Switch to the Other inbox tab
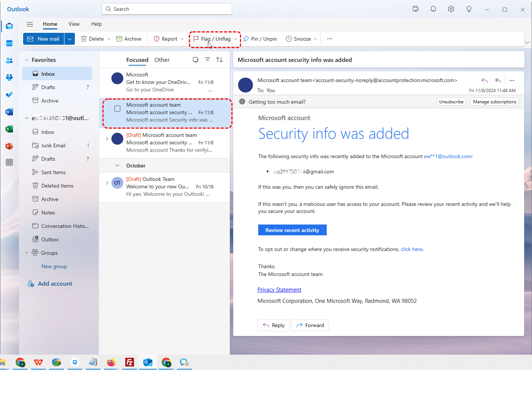Screen dimensions: 532x408 (162, 60)
